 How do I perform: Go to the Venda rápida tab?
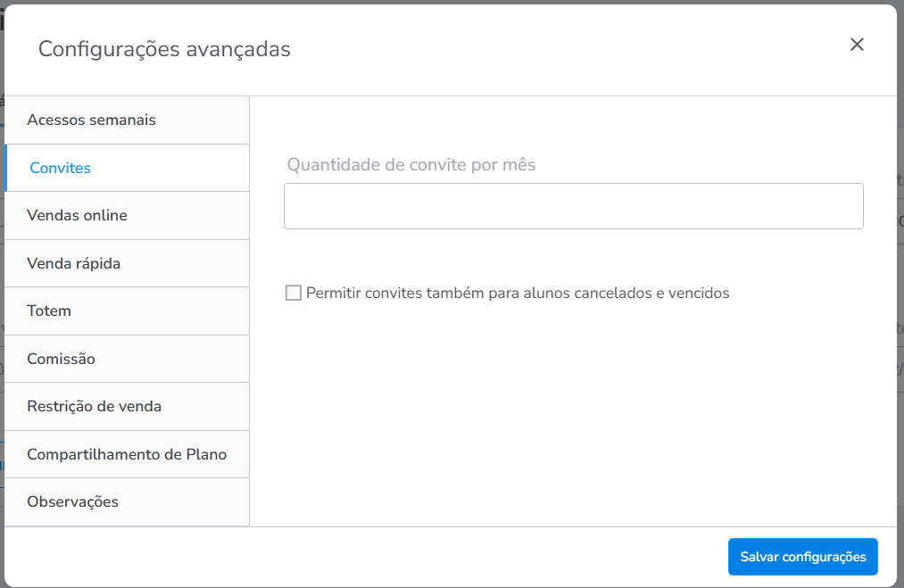[73, 263]
